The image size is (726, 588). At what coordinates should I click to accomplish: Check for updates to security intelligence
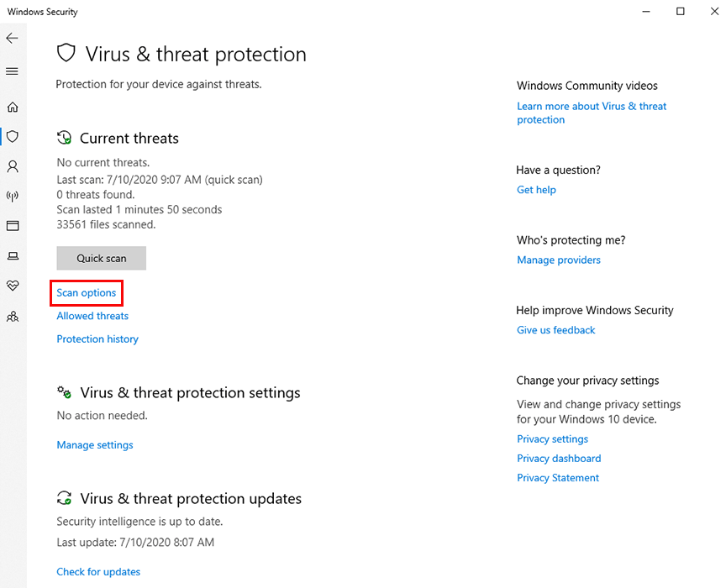(x=98, y=571)
